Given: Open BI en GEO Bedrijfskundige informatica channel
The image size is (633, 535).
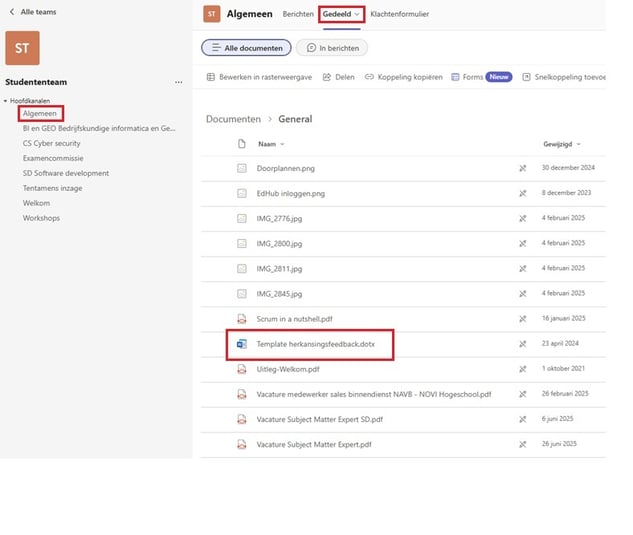Looking at the screenshot, I should pos(99,128).
